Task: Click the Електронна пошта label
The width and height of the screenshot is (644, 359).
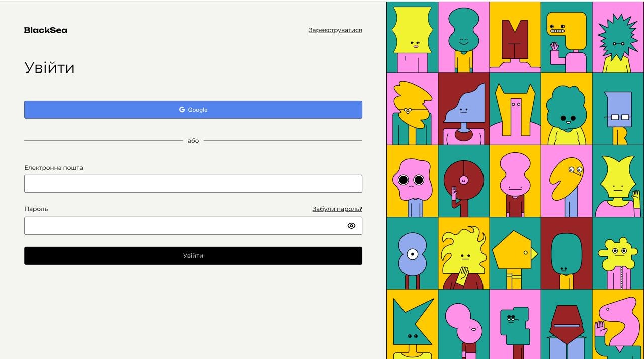Action: 53,168
